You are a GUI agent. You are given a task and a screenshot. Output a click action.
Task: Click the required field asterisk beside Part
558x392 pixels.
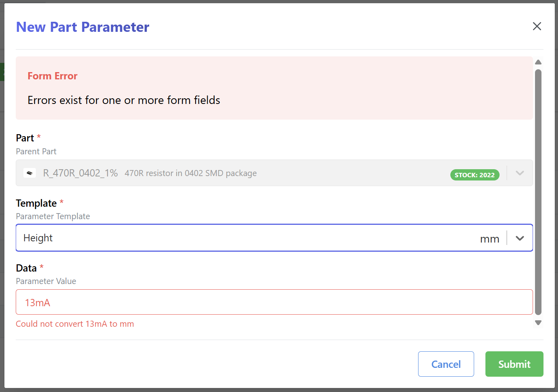pyautogui.click(x=39, y=136)
